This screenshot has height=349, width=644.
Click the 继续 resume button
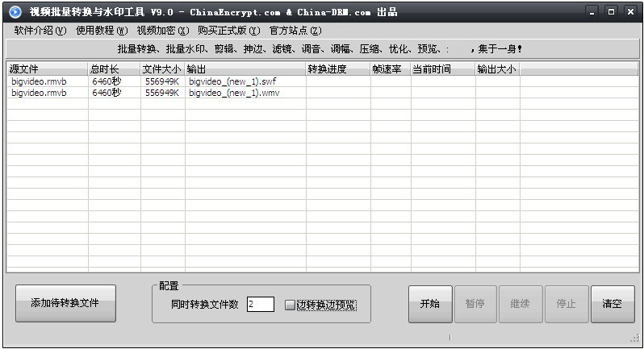coord(521,304)
